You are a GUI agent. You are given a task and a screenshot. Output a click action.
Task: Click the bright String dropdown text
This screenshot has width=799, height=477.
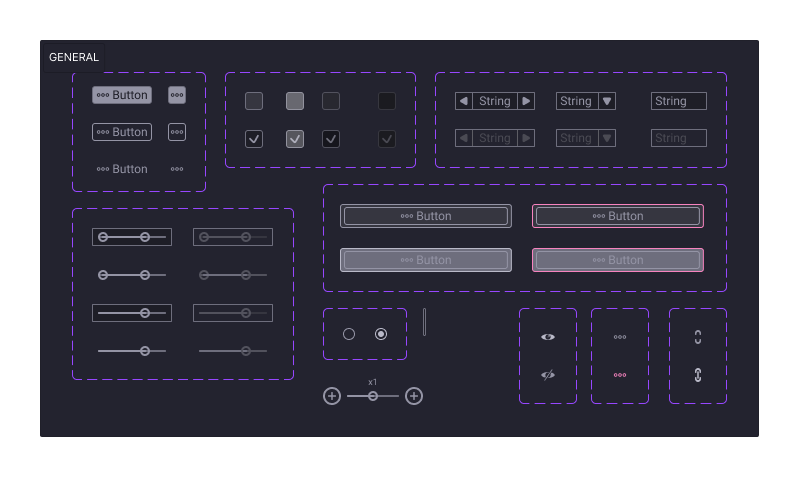click(x=576, y=101)
